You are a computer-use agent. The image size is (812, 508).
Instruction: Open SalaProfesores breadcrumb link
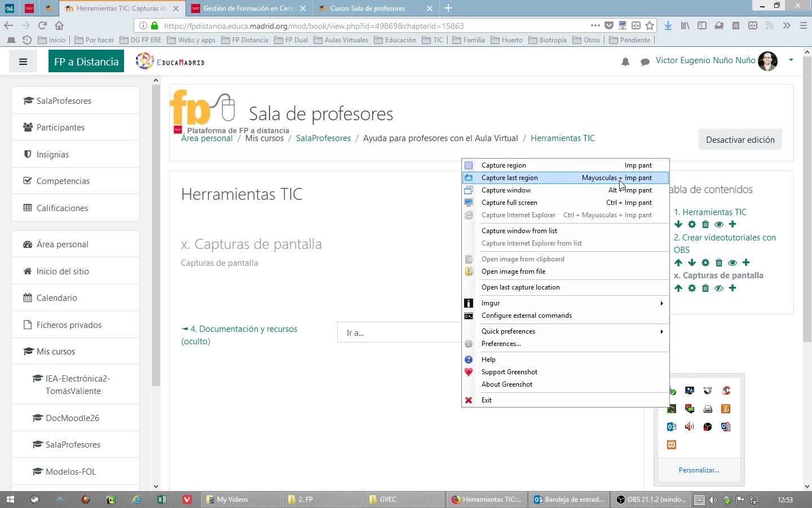point(323,138)
